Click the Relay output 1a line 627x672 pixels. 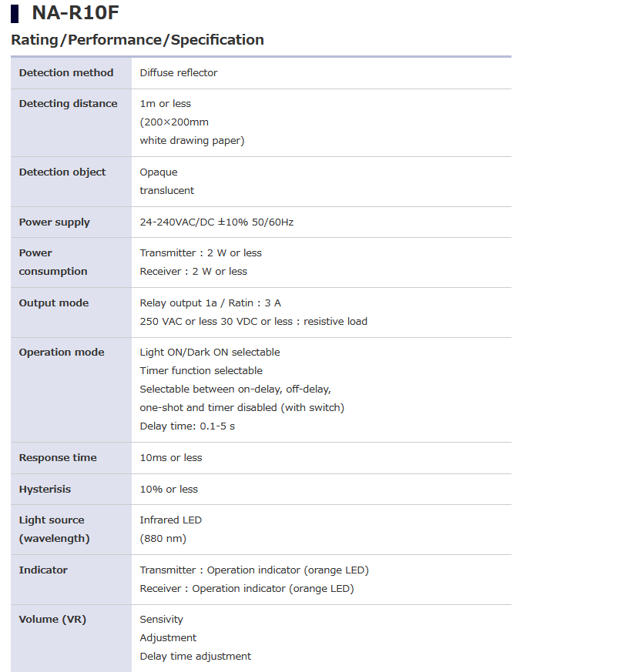click(210, 303)
